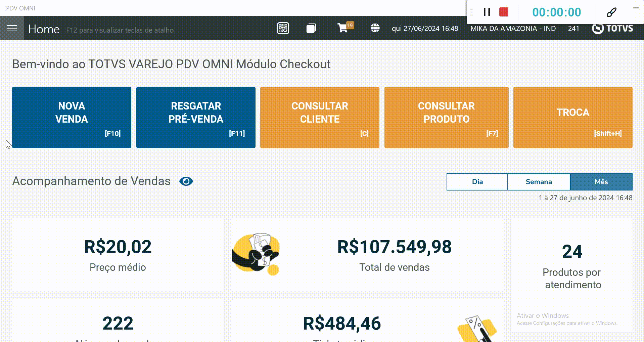This screenshot has width=644, height=342.
Task: Toggle sales visibility eye icon
Action: (x=186, y=181)
